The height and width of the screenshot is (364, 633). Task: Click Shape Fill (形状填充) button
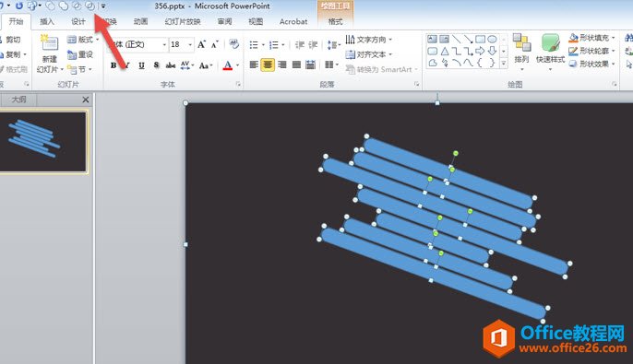click(591, 38)
